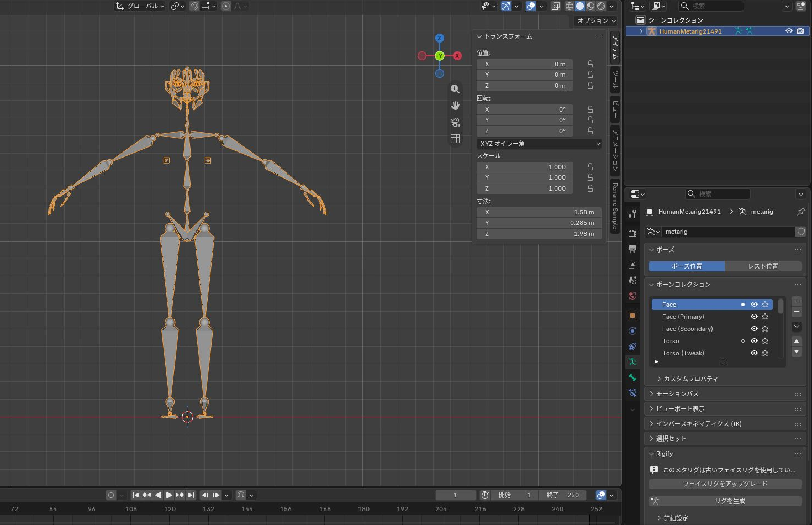Open the Object properties tab icon
Image resolution: width=812 pixels, height=525 pixels.
pos(632,316)
